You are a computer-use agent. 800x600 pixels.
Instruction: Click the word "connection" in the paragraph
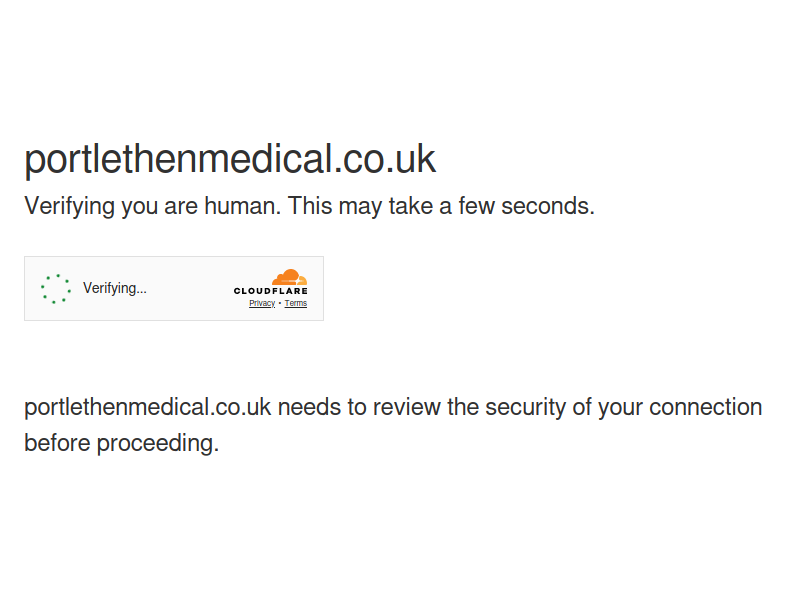click(x=706, y=407)
